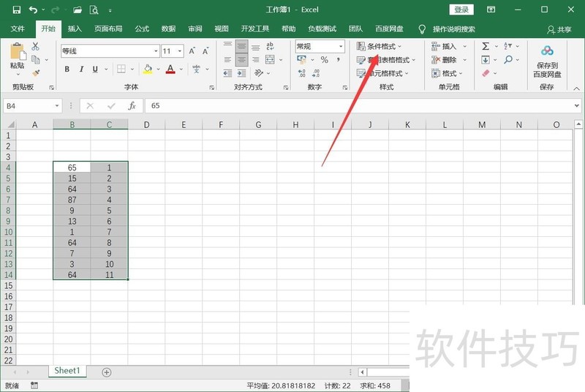Viewport: 585px width, 392px height.
Task: Merge and center the cells
Action: [x=270, y=60]
